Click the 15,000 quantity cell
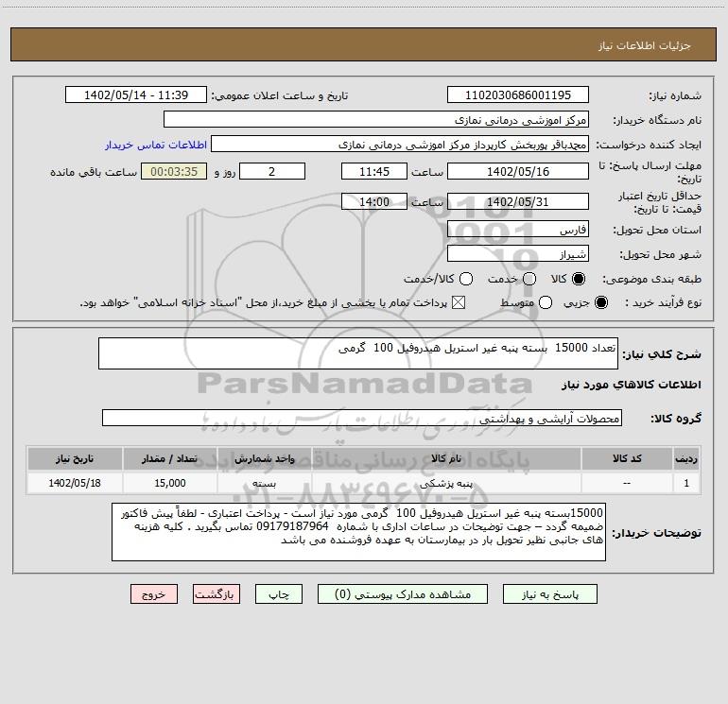 point(170,483)
